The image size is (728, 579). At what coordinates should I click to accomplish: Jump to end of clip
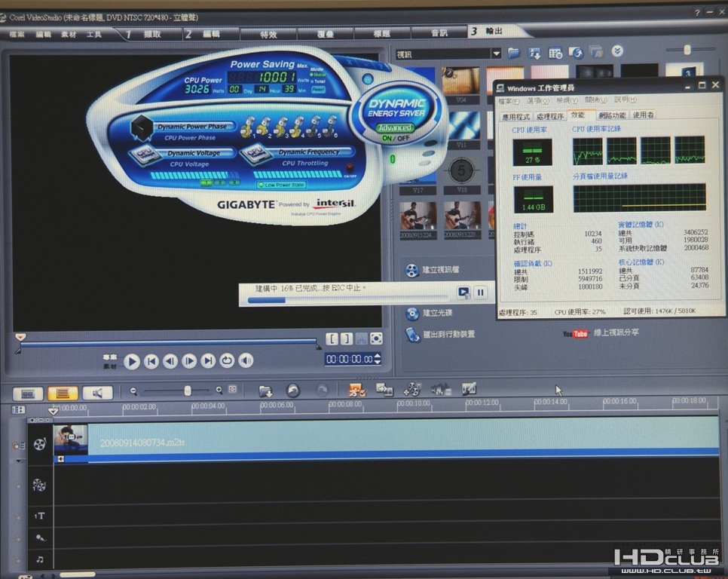[x=209, y=361]
